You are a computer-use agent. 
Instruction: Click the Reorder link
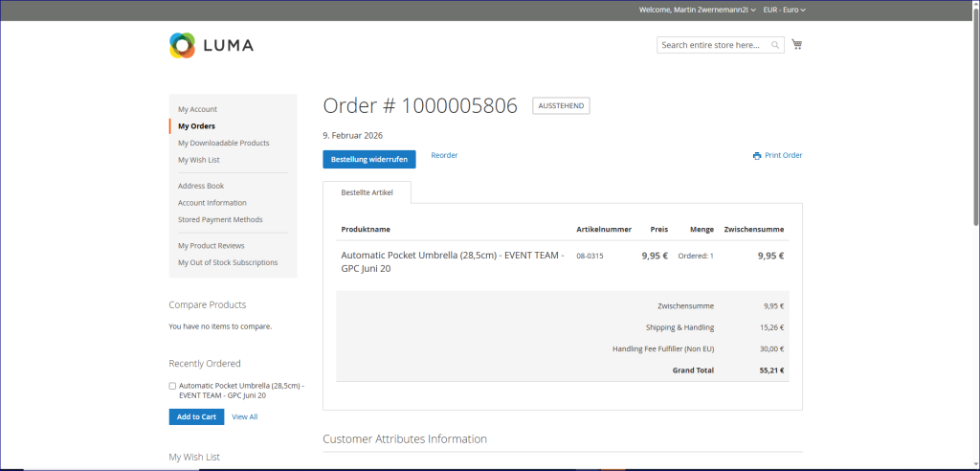[444, 155]
